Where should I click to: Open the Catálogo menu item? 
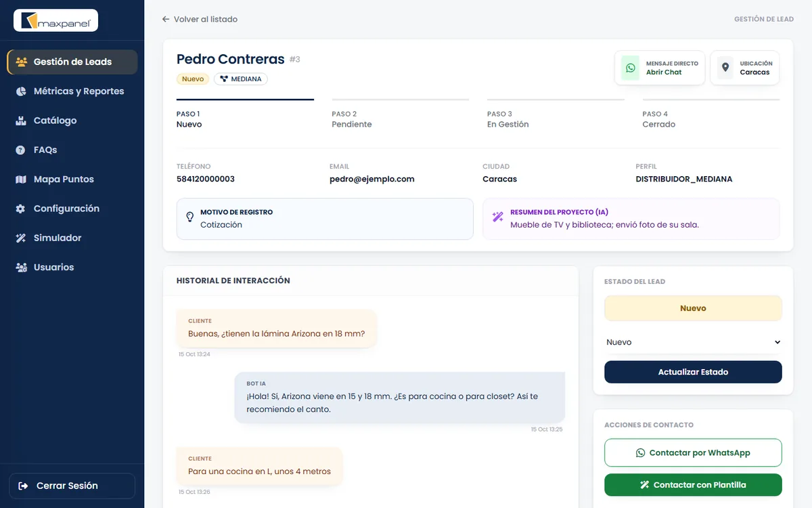(72, 121)
